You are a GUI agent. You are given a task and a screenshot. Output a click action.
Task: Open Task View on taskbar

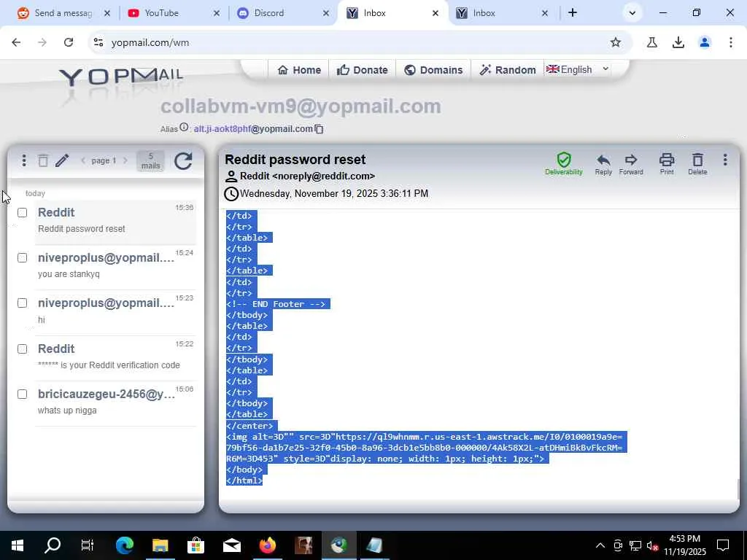pyautogui.click(x=88, y=545)
